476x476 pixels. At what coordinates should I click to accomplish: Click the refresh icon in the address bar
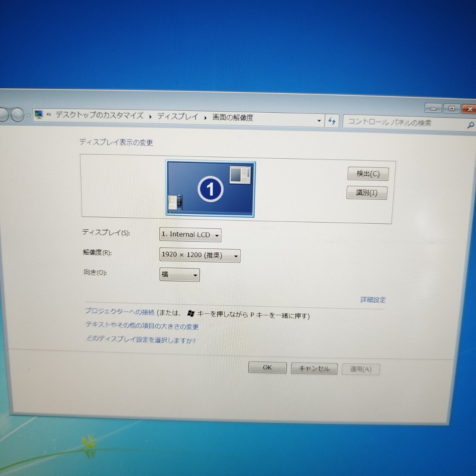click(332, 121)
